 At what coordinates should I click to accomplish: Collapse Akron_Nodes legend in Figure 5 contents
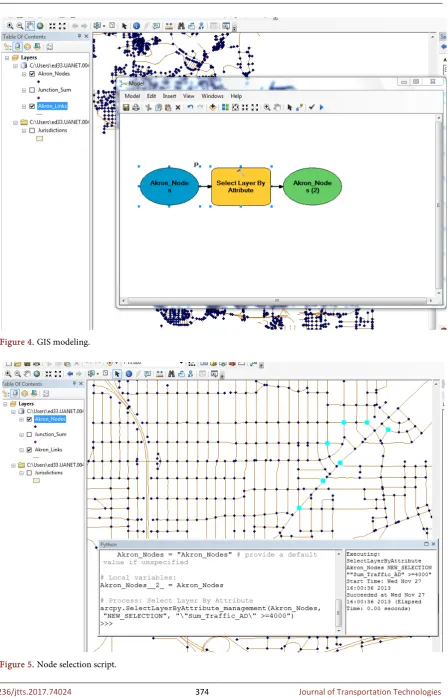pos(21,419)
